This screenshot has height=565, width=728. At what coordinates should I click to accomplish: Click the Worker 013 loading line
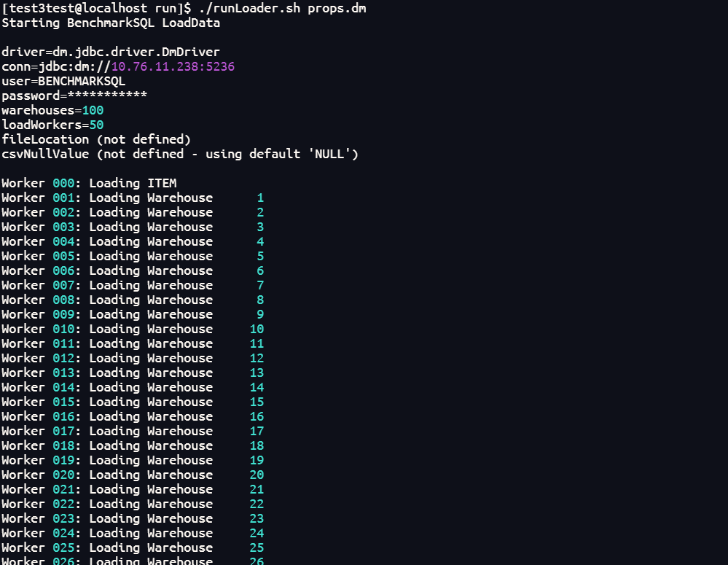point(133,373)
